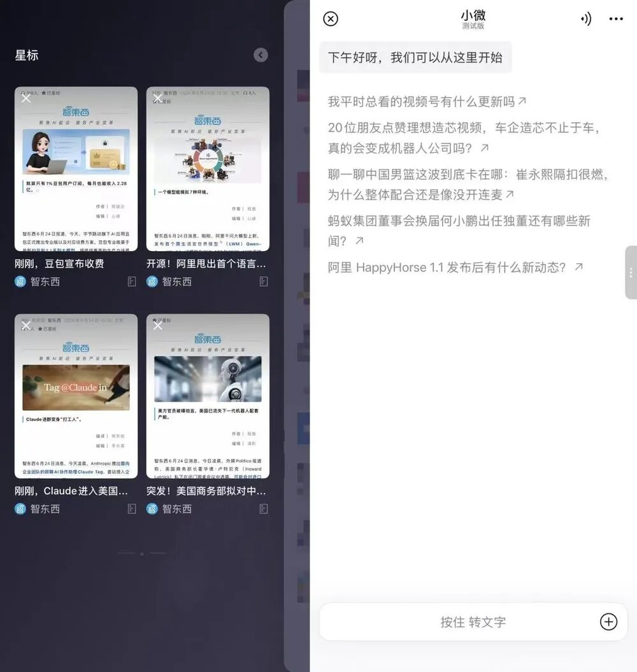Click the article icon beside Claude进入美国's source
Screen dimensions: 637x672
tap(132, 509)
